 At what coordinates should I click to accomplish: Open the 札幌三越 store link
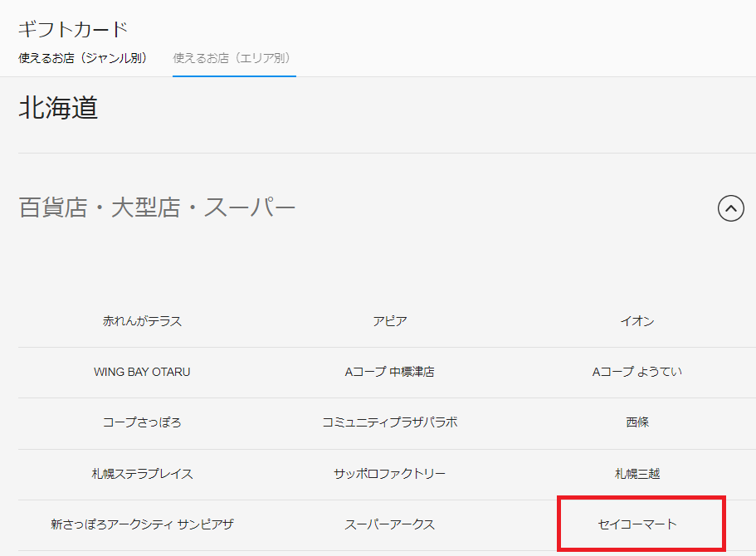click(x=637, y=474)
